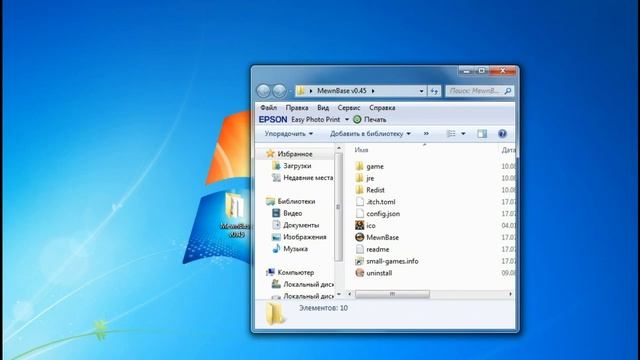Click the green Print icon in EPSON bar
Image resolution: width=640 pixels, height=360 pixels.
pos(357,120)
